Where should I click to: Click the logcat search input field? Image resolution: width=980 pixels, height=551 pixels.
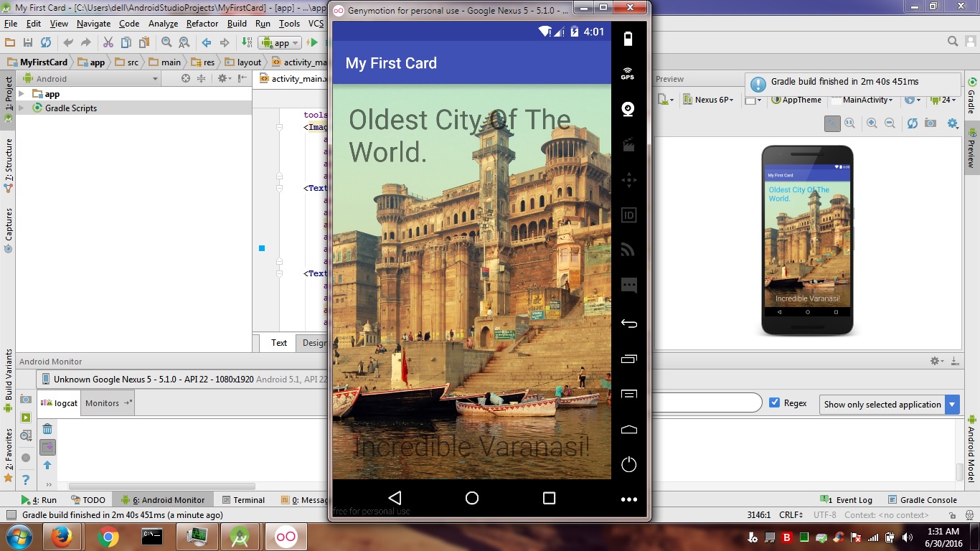coord(707,402)
